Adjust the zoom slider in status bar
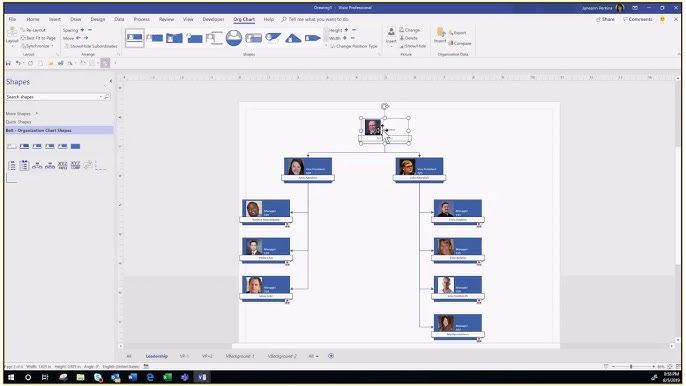The image size is (686, 386). click(631, 366)
